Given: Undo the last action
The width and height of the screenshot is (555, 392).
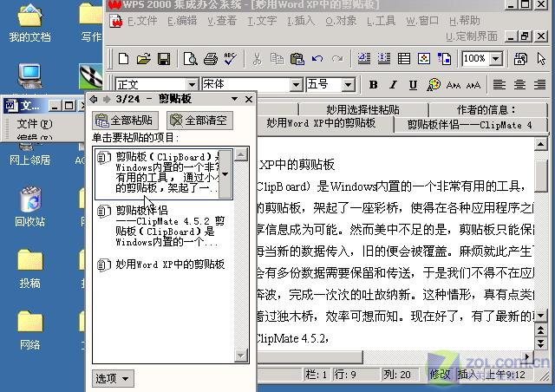Looking at the screenshot, I should [317, 58].
